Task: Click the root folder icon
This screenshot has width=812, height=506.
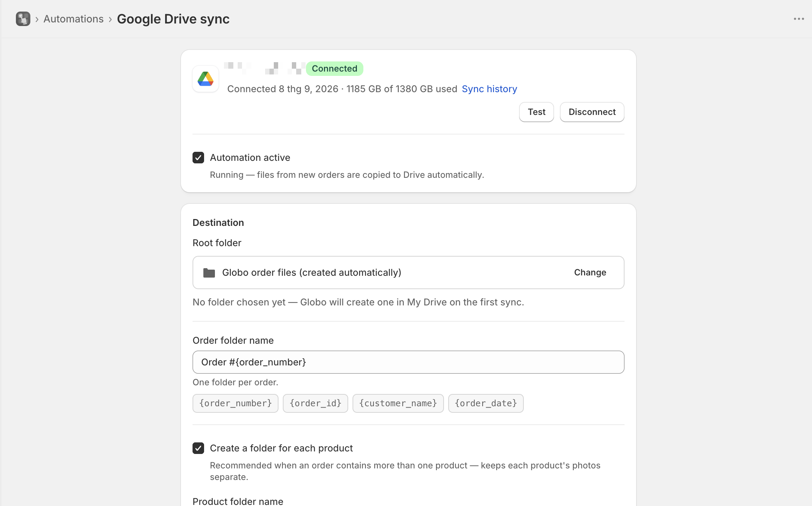Action: click(209, 273)
